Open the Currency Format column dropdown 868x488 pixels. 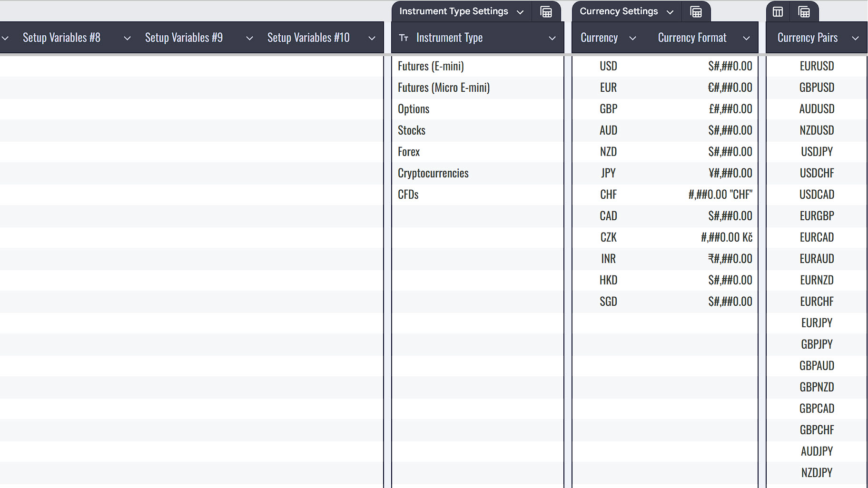click(x=746, y=38)
